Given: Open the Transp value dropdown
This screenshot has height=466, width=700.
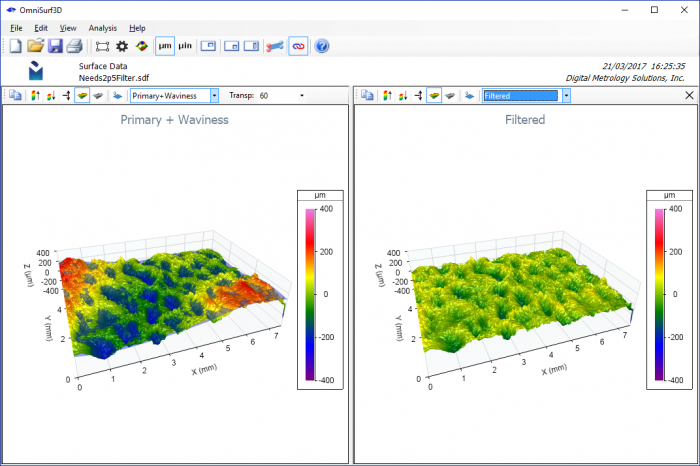Looking at the screenshot, I should [302, 96].
